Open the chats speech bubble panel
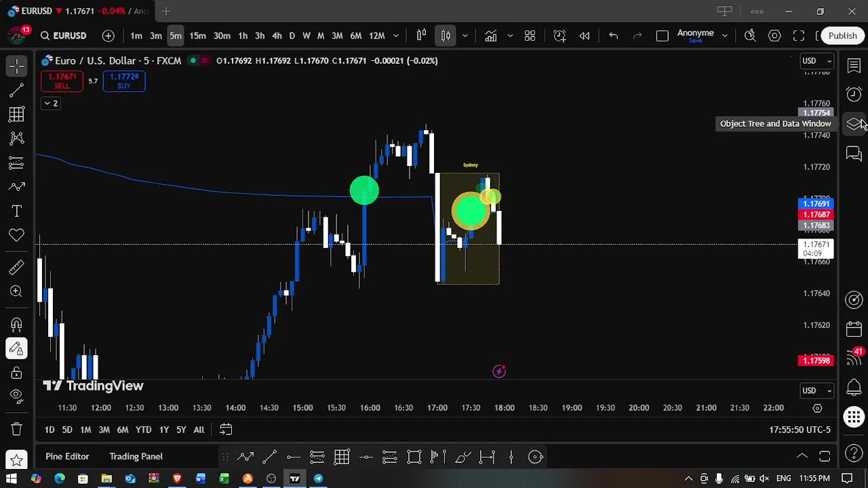868x488 pixels. (854, 154)
